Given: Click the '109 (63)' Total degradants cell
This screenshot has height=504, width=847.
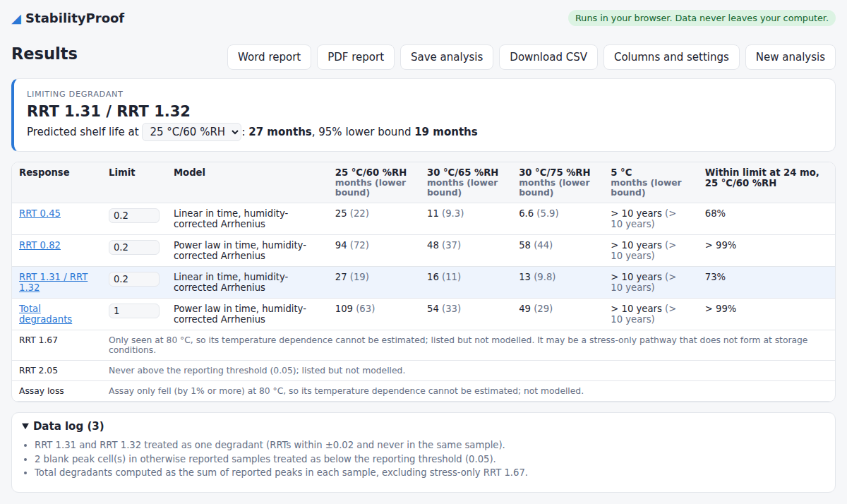Looking at the screenshot, I should click(355, 308).
